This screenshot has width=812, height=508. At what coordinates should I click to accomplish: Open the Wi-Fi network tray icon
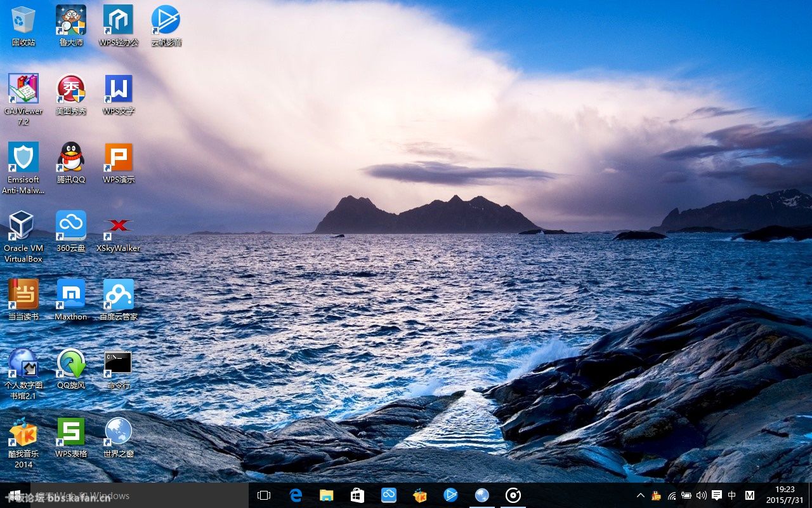(x=671, y=495)
